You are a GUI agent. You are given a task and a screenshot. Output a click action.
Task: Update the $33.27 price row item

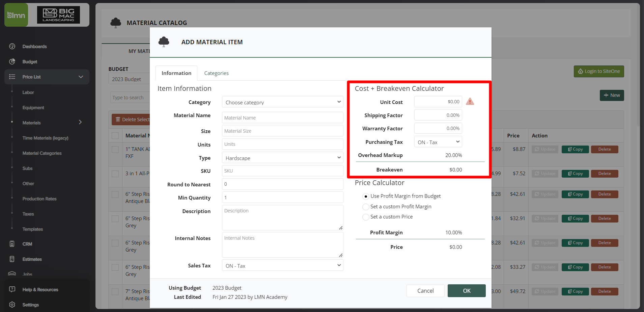tap(545, 267)
